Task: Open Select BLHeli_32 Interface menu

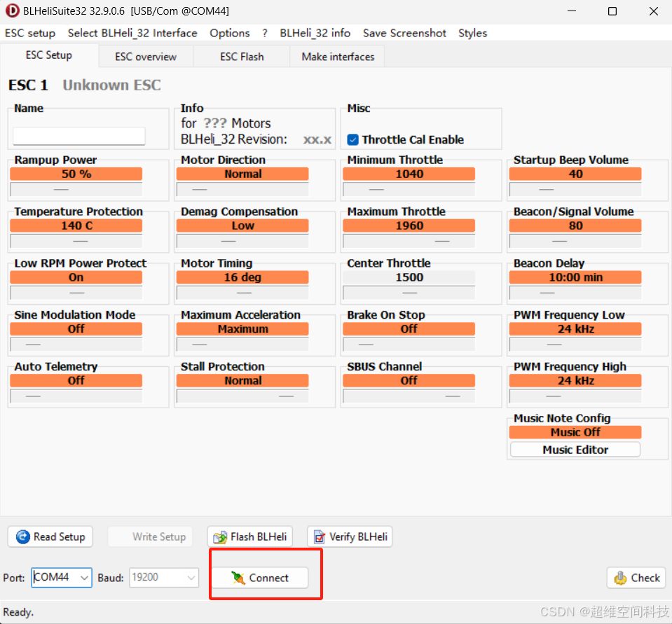Action: click(x=132, y=33)
